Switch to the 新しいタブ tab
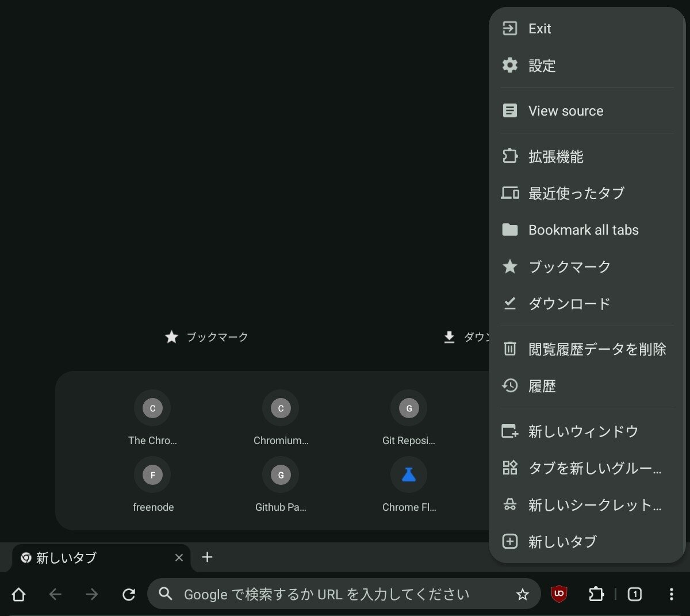The width and height of the screenshot is (690, 616). click(101, 557)
